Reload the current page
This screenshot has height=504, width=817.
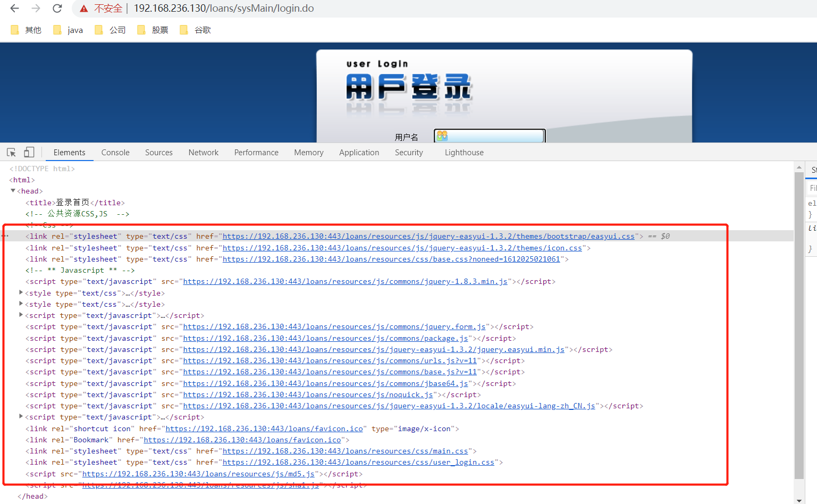[x=57, y=8]
